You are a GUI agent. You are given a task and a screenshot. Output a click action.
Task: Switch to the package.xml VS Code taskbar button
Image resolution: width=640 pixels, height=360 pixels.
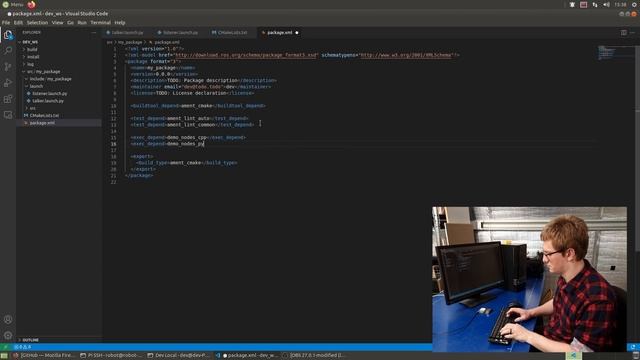(246, 356)
